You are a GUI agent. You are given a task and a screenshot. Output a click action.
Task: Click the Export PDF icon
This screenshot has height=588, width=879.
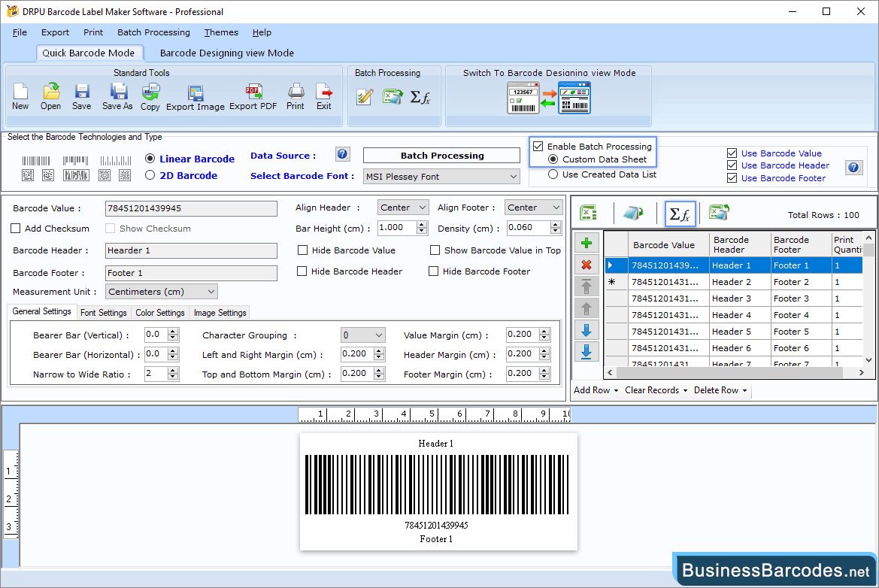[x=253, y=96]
